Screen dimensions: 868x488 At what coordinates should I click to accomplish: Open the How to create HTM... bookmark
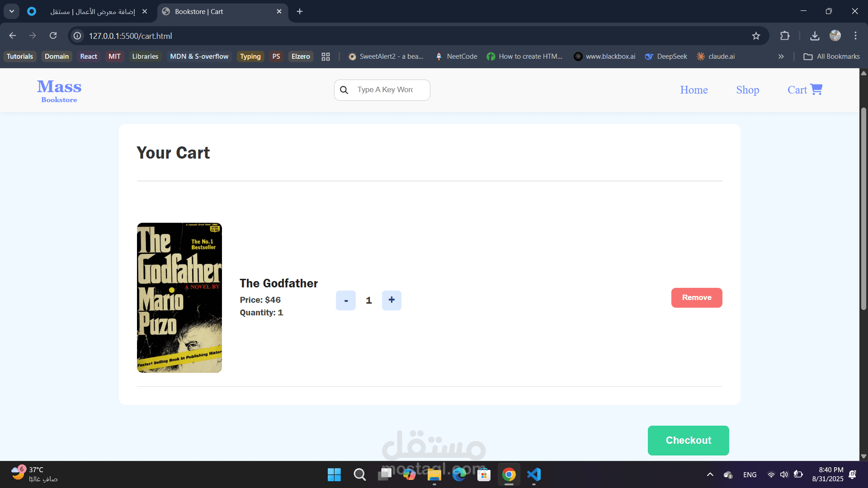524,56
